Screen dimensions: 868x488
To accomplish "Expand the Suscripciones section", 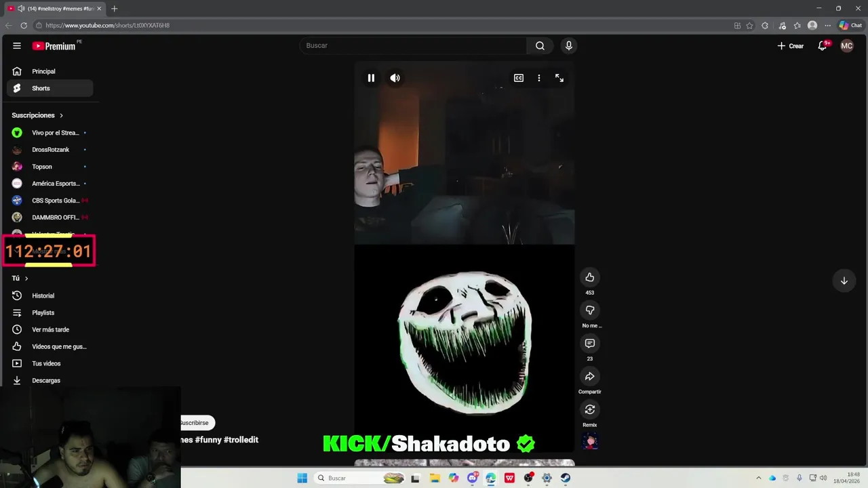I will [x=37, y=115].
